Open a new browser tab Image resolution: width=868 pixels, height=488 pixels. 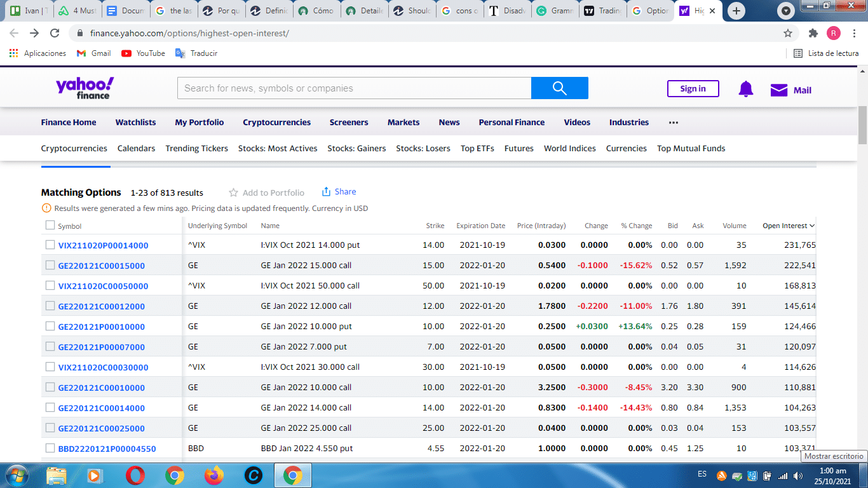tap(736, 11)
